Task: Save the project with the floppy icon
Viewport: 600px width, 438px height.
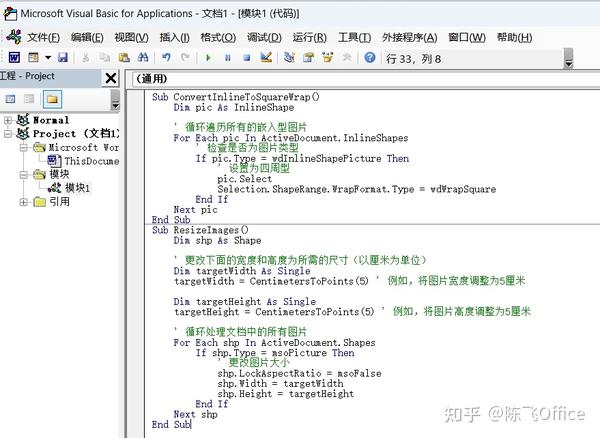Action: 63,58
